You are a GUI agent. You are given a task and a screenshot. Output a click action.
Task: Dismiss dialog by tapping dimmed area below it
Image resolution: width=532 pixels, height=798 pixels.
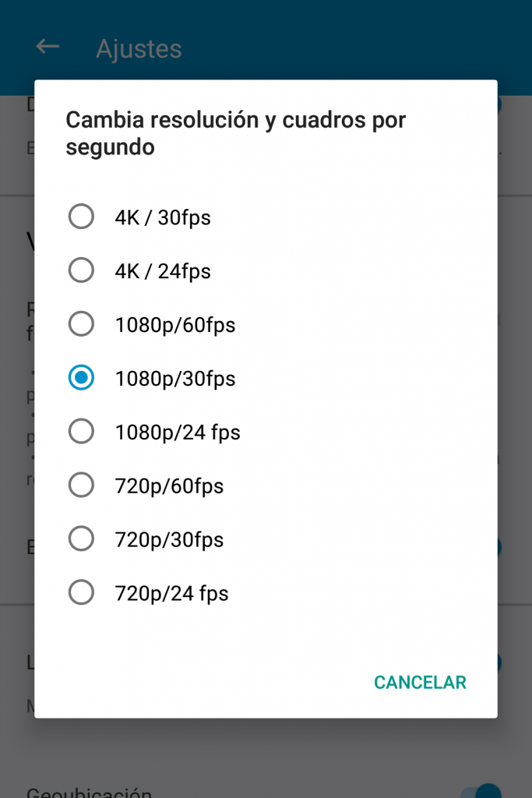[265, 756]
